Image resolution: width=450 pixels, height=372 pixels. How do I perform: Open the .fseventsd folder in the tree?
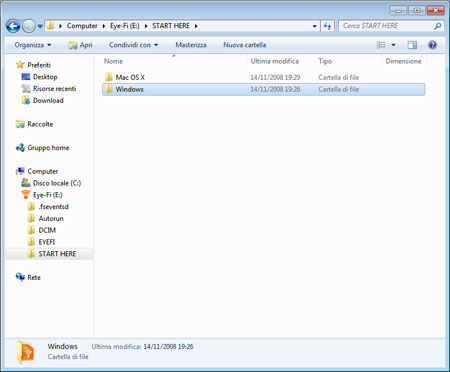(x=53, y=207)
